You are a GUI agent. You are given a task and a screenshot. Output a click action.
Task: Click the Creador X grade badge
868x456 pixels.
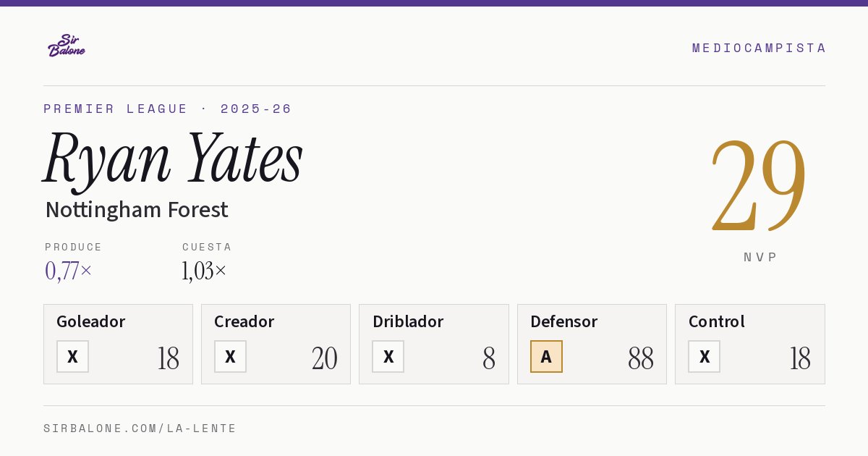[230, 356]
